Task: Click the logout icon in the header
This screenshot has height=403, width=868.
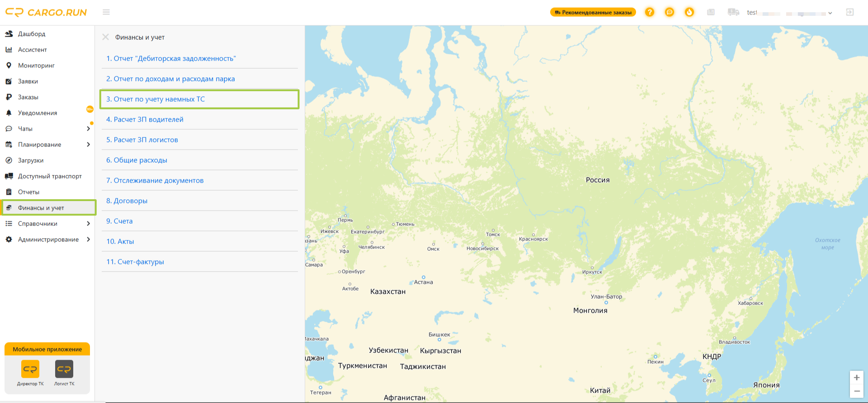Action: (850, 12)
